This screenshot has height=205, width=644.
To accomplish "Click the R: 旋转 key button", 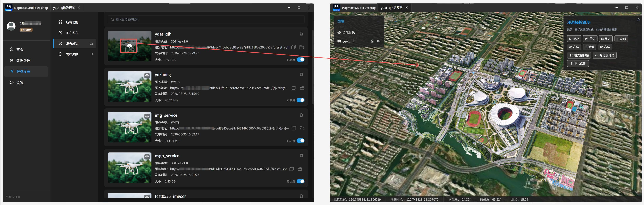I will (621, 39).
